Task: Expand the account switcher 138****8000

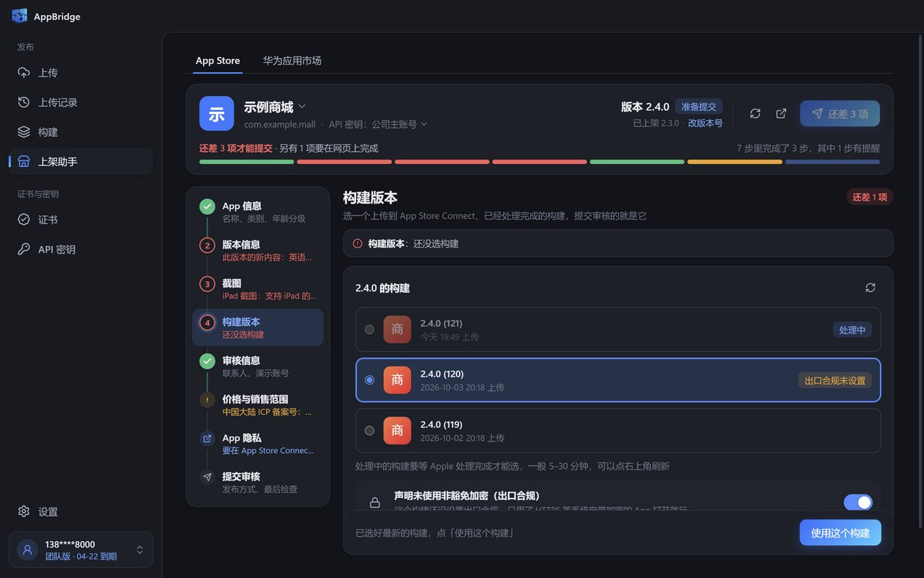Action: tap(81, 550)
